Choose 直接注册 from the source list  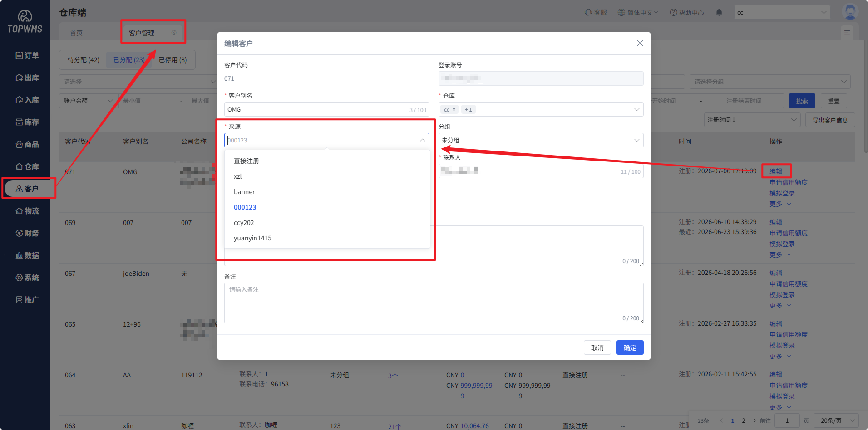point(327,161)
